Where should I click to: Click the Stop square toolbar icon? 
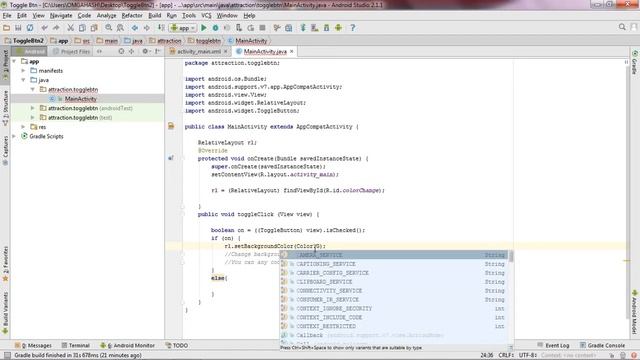262,28
